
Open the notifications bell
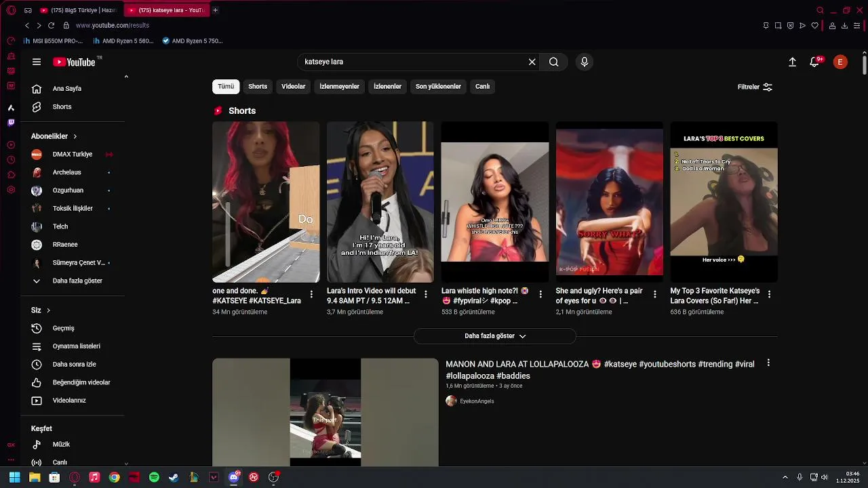coord(815,62)
